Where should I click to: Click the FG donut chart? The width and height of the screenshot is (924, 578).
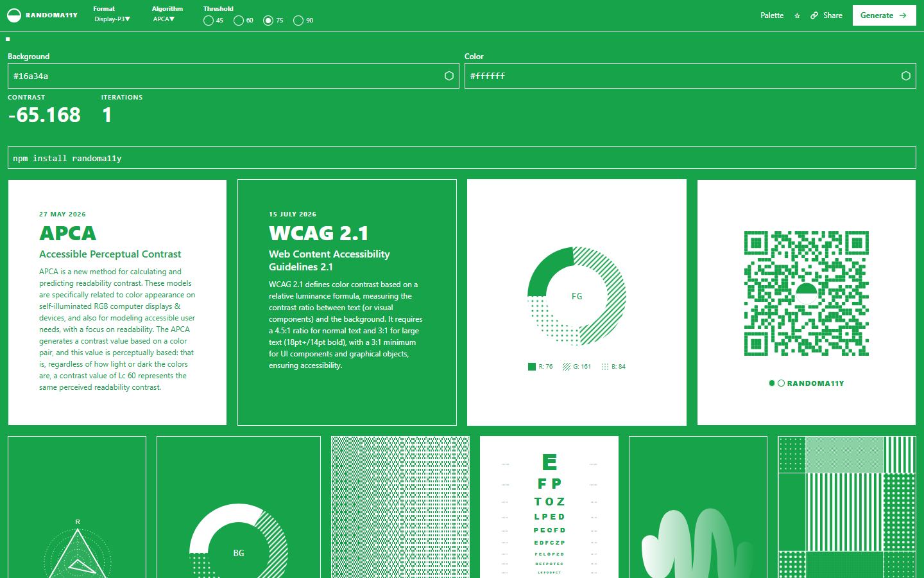pos(577,296)
